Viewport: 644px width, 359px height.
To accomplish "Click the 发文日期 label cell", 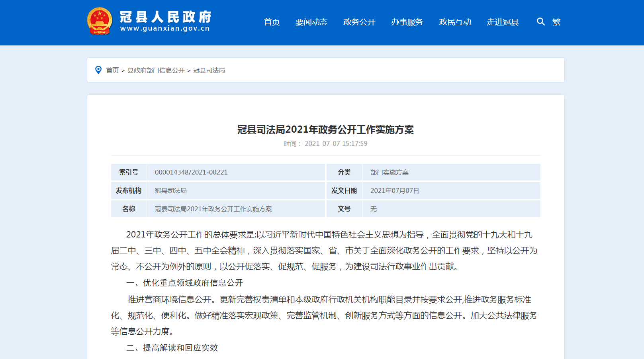I will tap(344, 190).
